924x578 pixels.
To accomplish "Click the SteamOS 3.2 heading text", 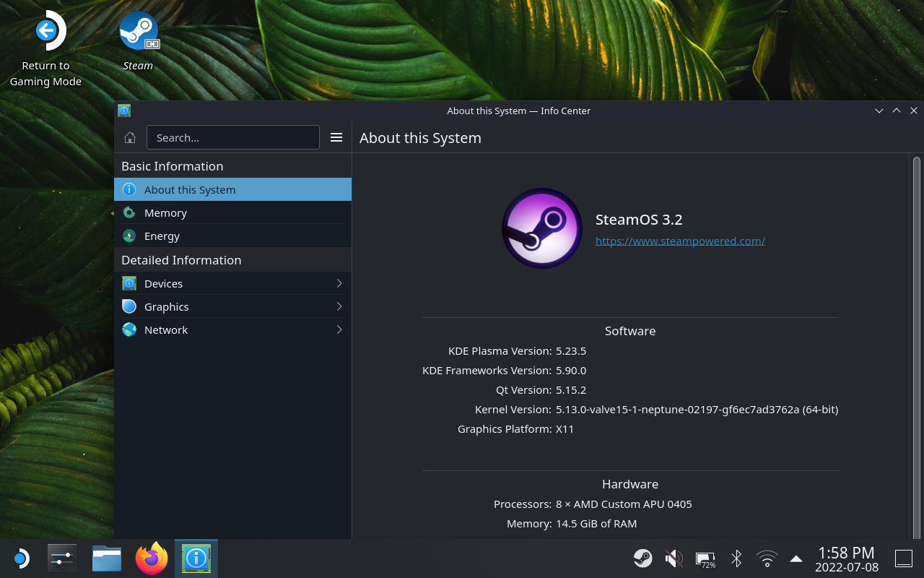I will pyautogui.click(x=639, y=220).
